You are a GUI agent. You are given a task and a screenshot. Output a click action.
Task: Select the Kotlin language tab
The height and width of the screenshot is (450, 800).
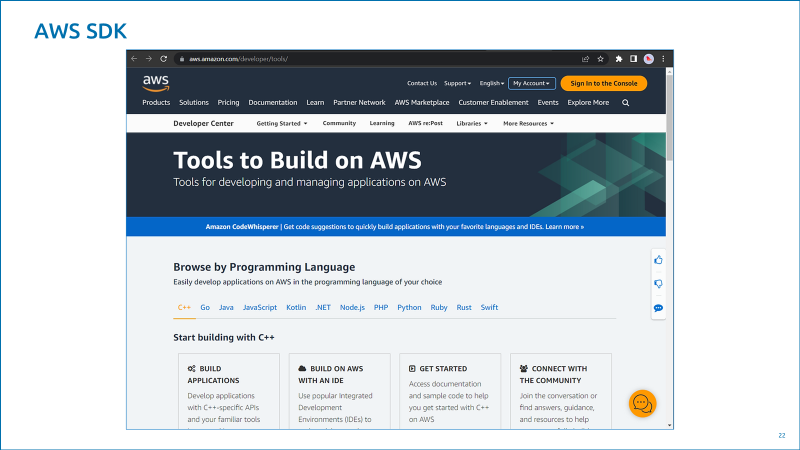[x=296, y=307]
